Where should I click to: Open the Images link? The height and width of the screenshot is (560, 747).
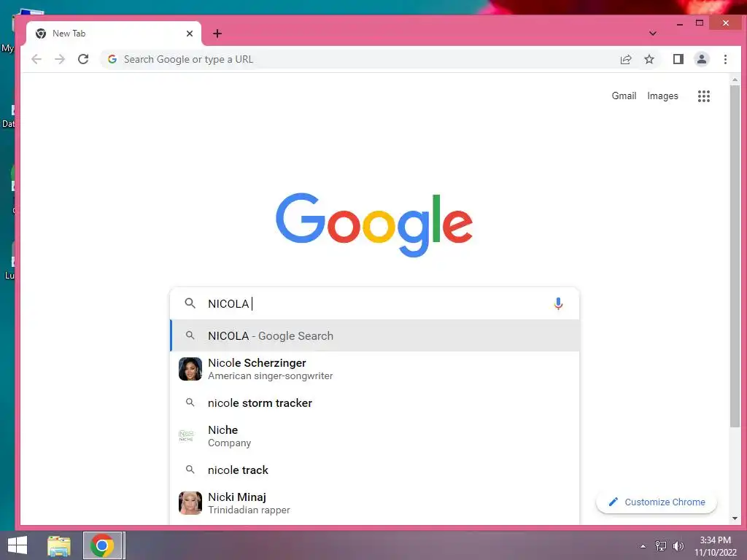[x=662, y=96]
